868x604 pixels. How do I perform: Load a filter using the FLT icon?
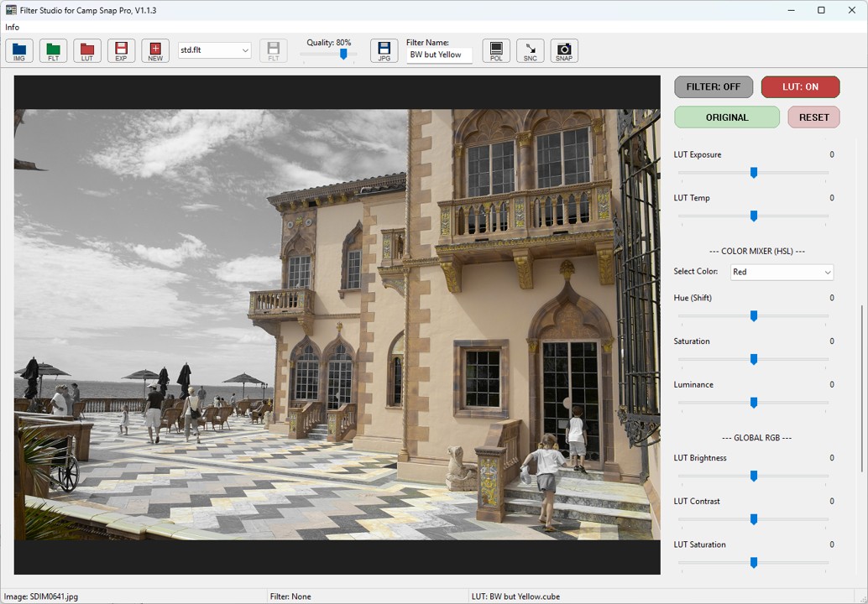click(x=53, y=50)
